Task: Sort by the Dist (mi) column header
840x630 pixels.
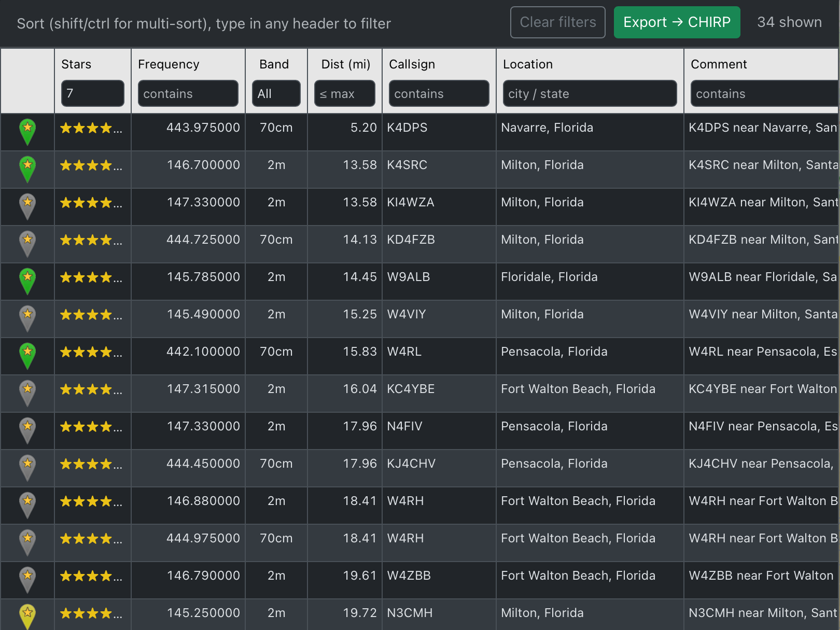Action: coord(345,64)
